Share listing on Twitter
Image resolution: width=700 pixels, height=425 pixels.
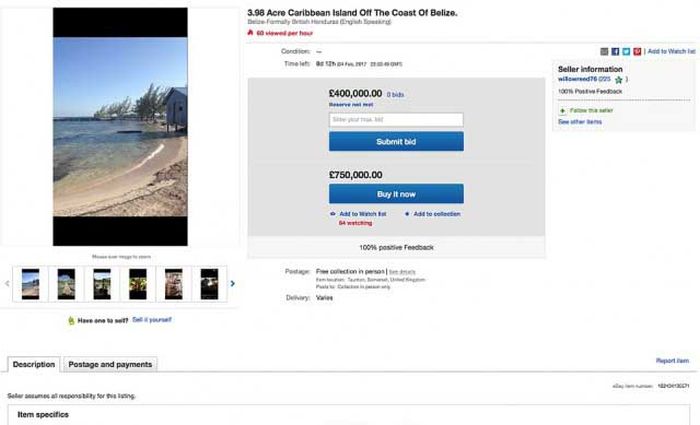(x=625, y=51)
